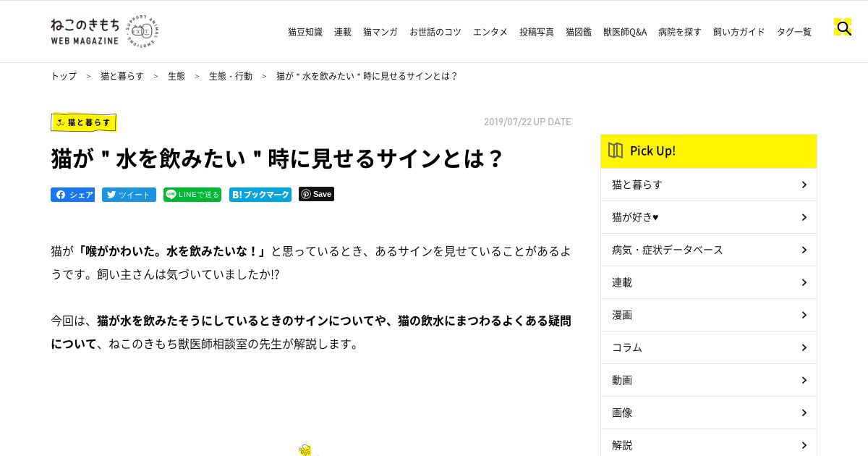Screen dimensions: 868x456
Task: Click the article title in breadcrumb
Action: [x=367, y=76]
